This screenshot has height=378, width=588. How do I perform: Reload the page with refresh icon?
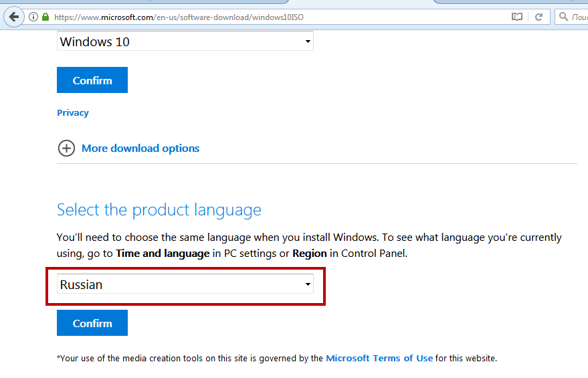click(539, 17)
